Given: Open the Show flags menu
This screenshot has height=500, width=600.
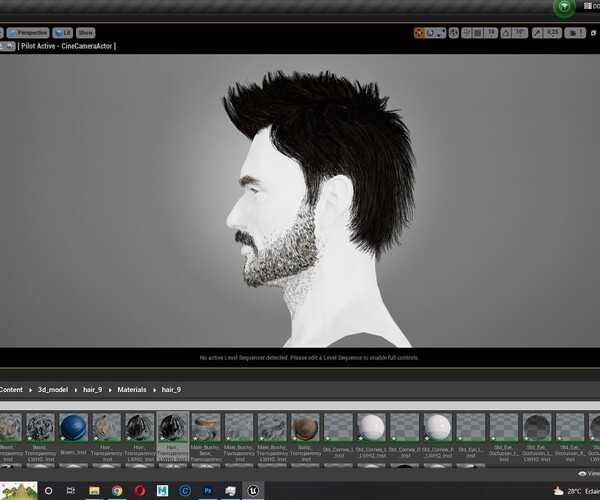Looking at the screenshot, I should click(85, 33).
